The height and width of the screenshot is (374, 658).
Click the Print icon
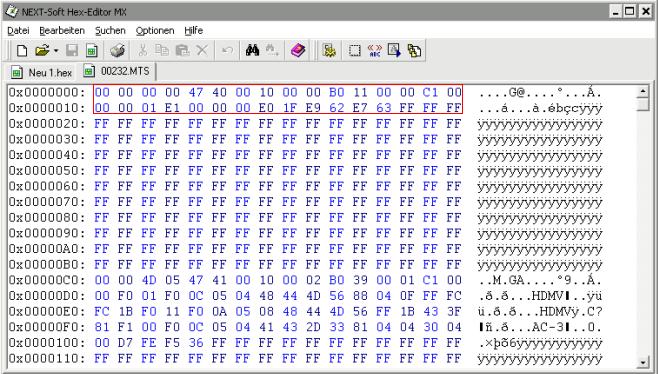(x=117, y=51)
